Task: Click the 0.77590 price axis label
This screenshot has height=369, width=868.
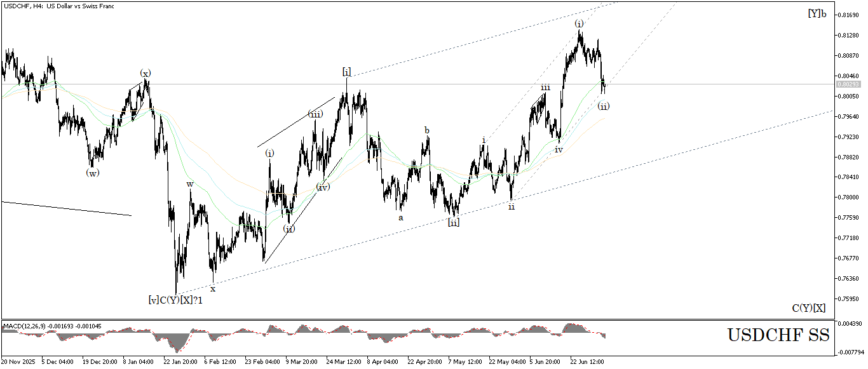Action: click(x=848, y=218)
